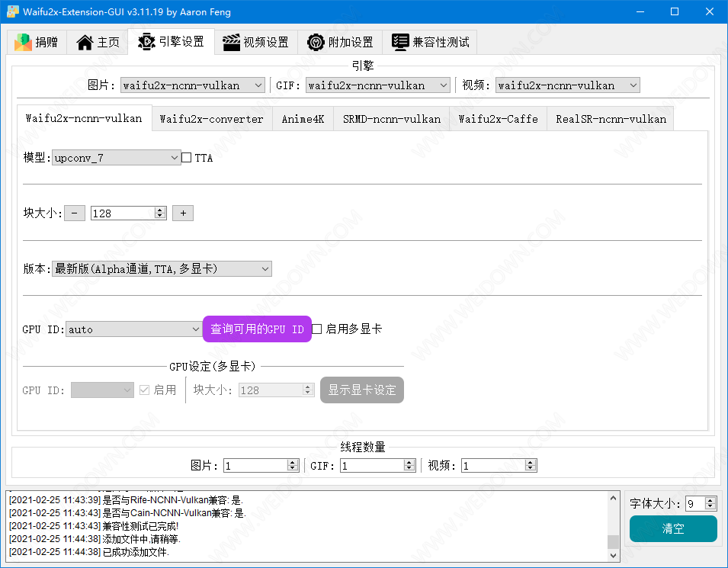Open the 兼容性测试 compatibility test tab
This screenshot has width=728, height=568.
click(x=430, y=42)
